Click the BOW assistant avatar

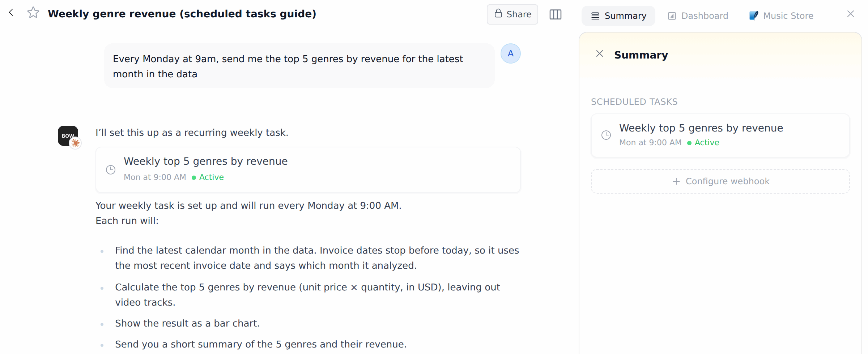click(x=68, y=136)
